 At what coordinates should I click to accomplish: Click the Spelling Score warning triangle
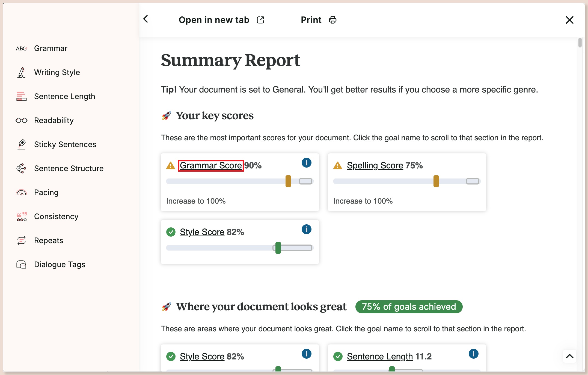(x=338, y=165)
